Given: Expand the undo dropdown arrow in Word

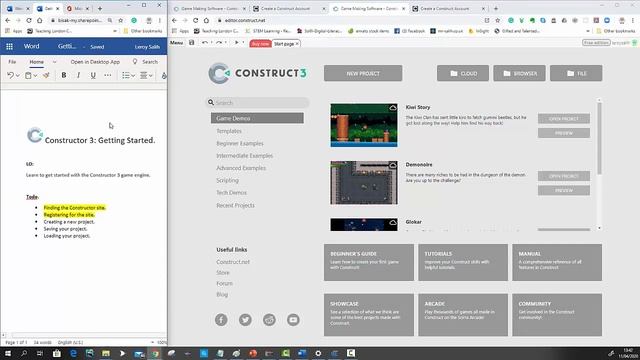Looking at the screenshot, I should (18, 76).
